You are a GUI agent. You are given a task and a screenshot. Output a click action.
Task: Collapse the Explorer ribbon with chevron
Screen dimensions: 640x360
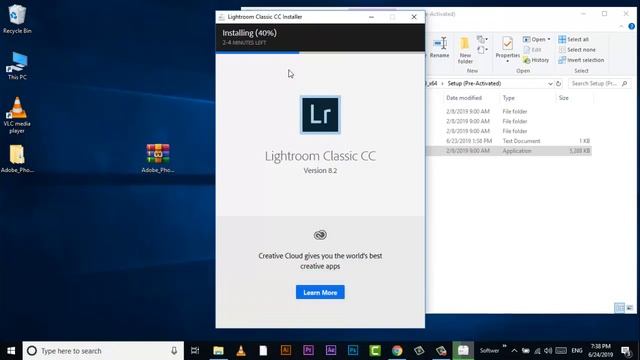click(621, 27)
